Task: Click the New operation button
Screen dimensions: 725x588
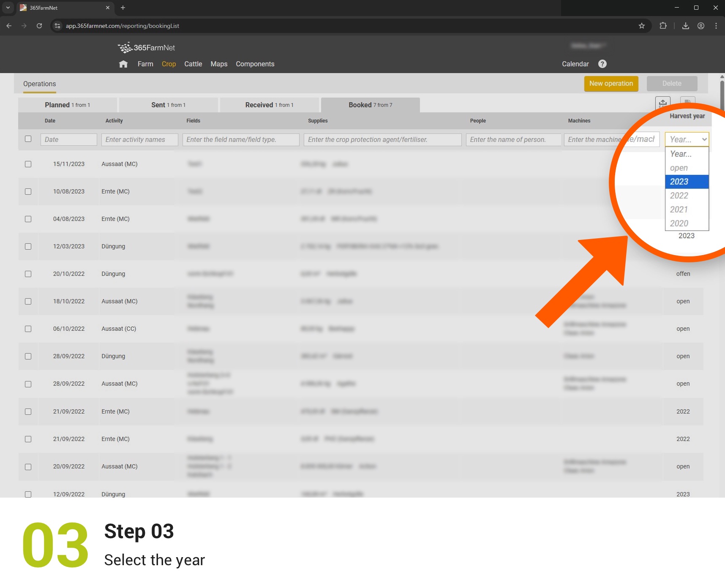Action: click(x=611, y=83)
